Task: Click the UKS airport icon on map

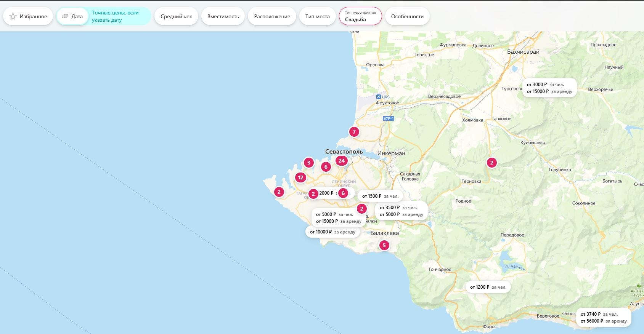Action: (378, 97)
